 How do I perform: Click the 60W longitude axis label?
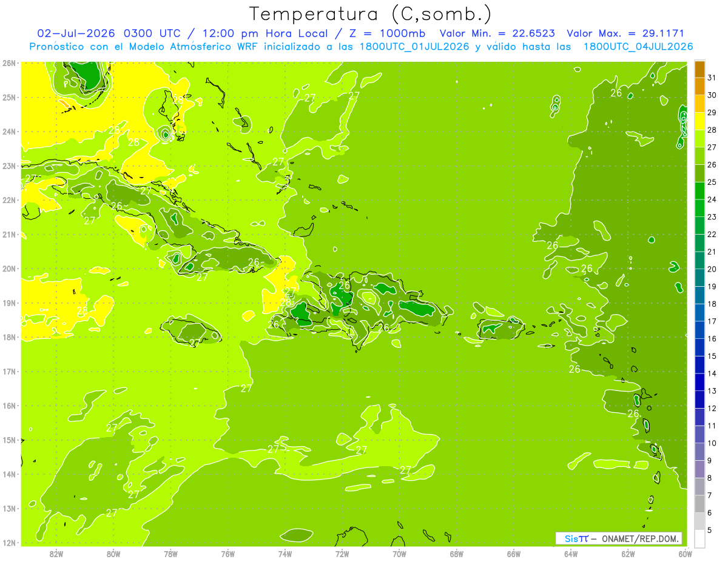pos(685,554)
